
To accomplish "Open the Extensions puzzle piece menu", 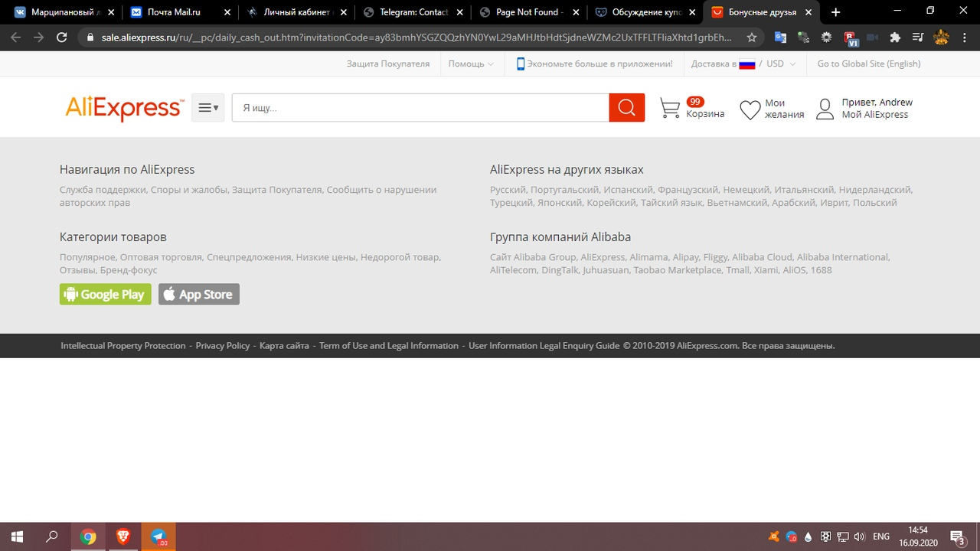I will (895, 37).
